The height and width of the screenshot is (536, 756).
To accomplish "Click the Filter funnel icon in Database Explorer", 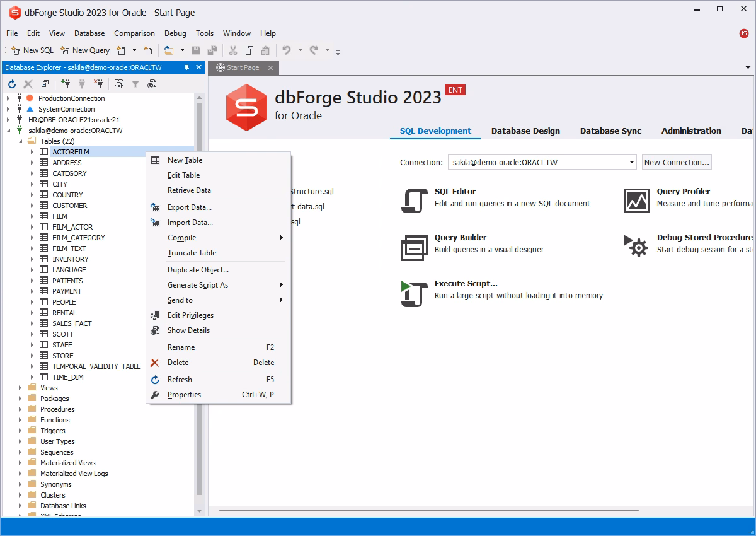I will coord(135,84).
